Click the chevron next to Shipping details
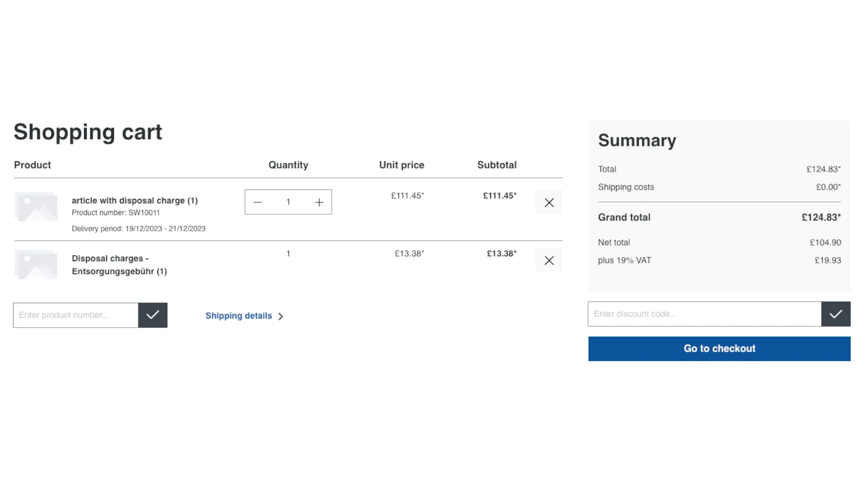The width and height of the screenshot is (868, 488). pos(281,316)
